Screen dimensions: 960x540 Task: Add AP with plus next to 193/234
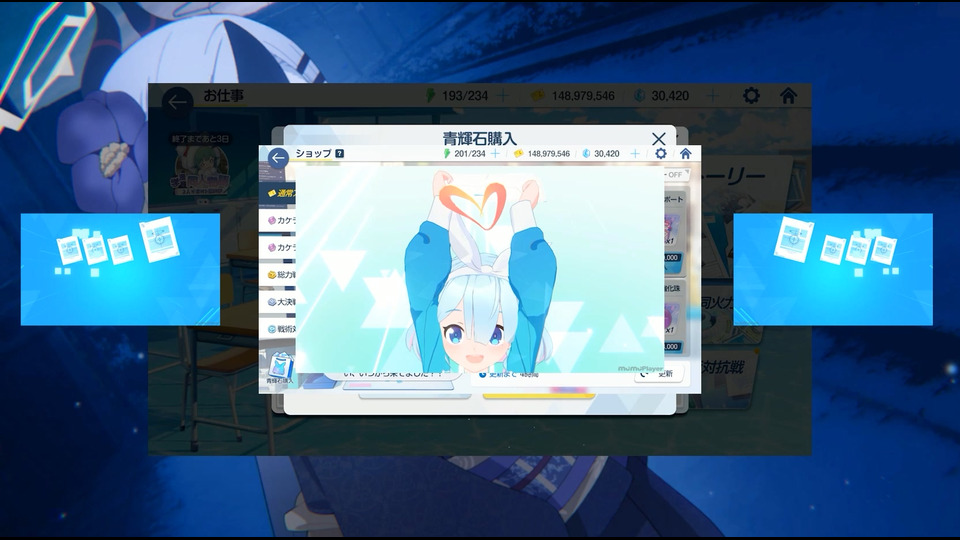(x=503, y=96)
